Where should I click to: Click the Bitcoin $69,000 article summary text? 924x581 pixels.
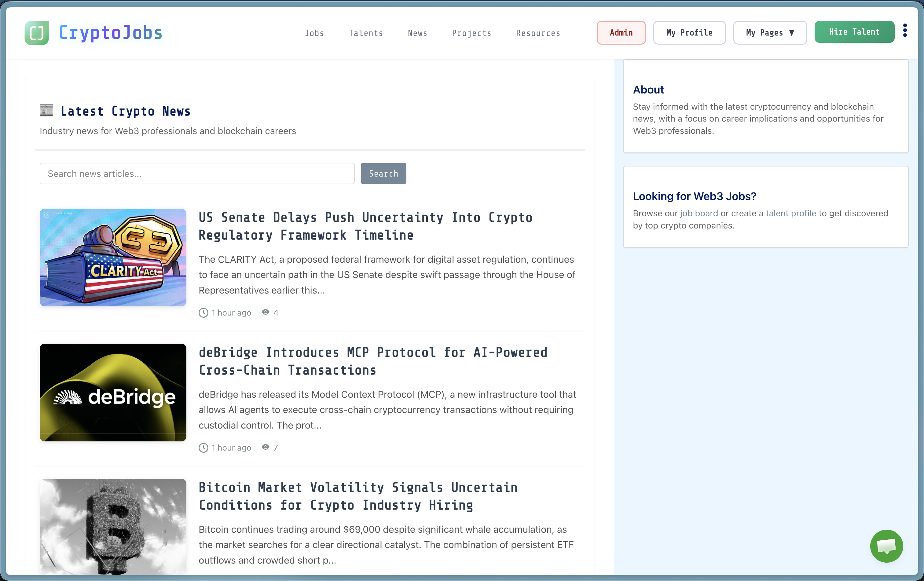386,545
